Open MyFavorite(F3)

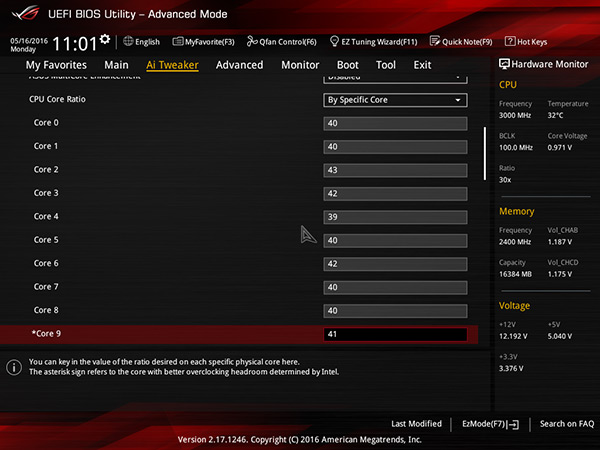203,41
